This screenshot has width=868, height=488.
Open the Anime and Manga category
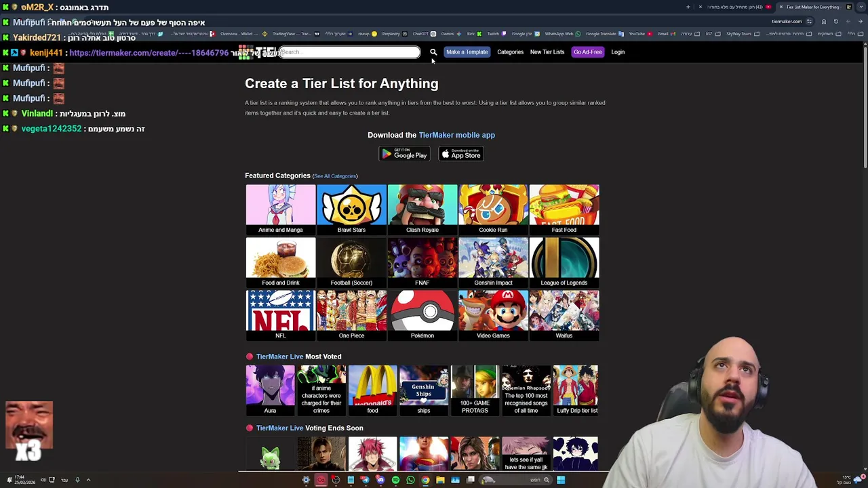[281, 209]
